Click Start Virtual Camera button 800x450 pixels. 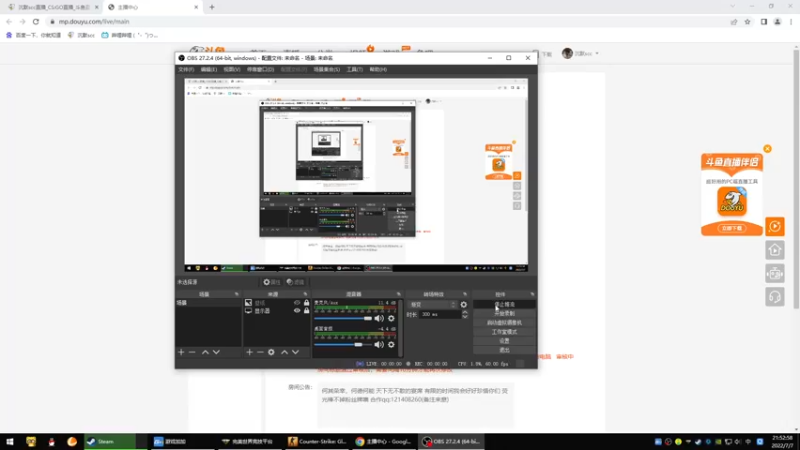[x=504, y=323]
